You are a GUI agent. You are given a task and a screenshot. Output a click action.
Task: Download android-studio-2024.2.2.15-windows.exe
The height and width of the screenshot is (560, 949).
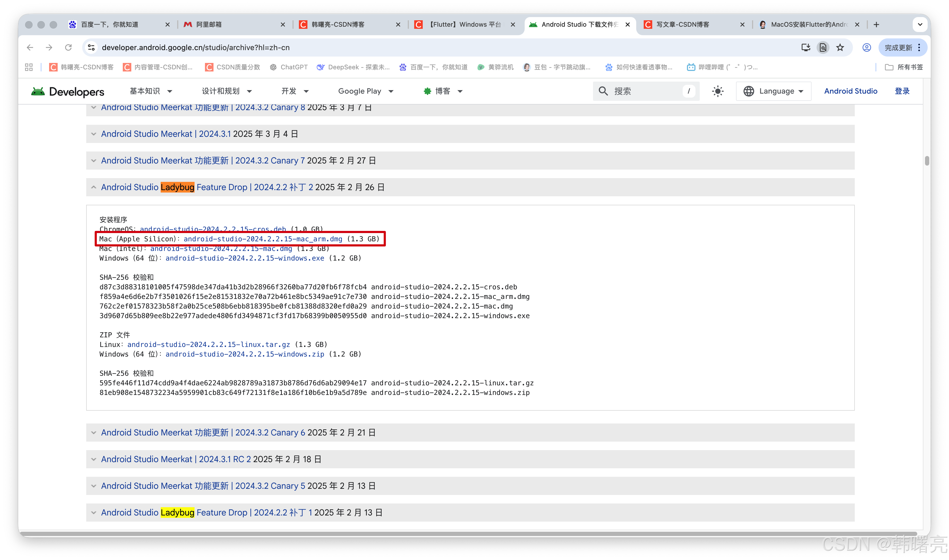[245, 258]
